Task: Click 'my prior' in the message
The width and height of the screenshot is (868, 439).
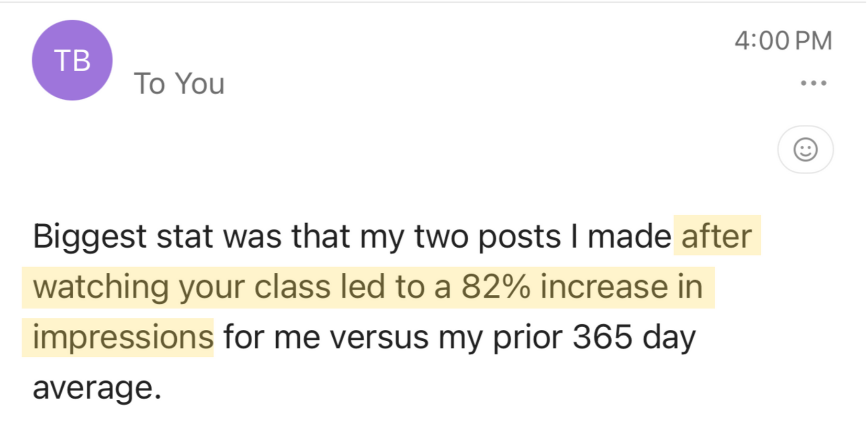Action: pos(500,337)
